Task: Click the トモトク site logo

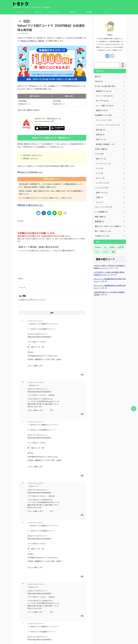Action: pos(21,4)
